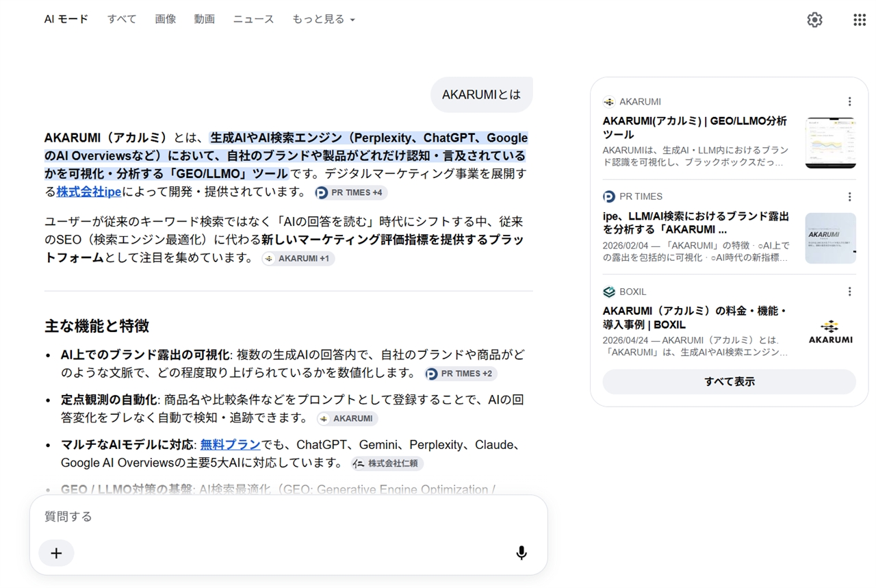
Task: Click the PR TIMES article thumbnail
Action: pos(830,238)
